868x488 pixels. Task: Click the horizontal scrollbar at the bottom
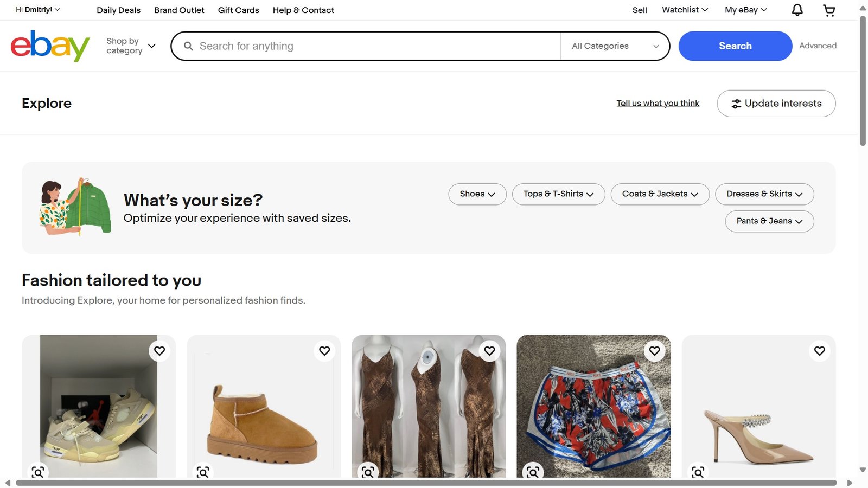(x=426, y=483)
